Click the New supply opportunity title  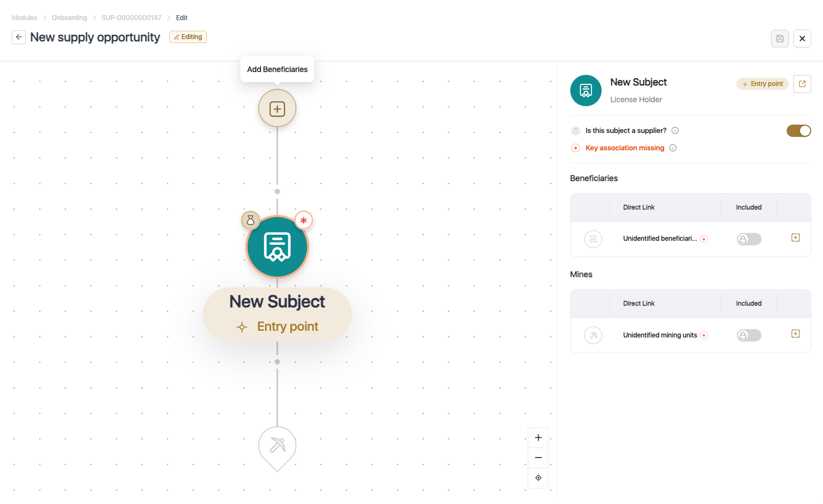(x=95, y=37)
